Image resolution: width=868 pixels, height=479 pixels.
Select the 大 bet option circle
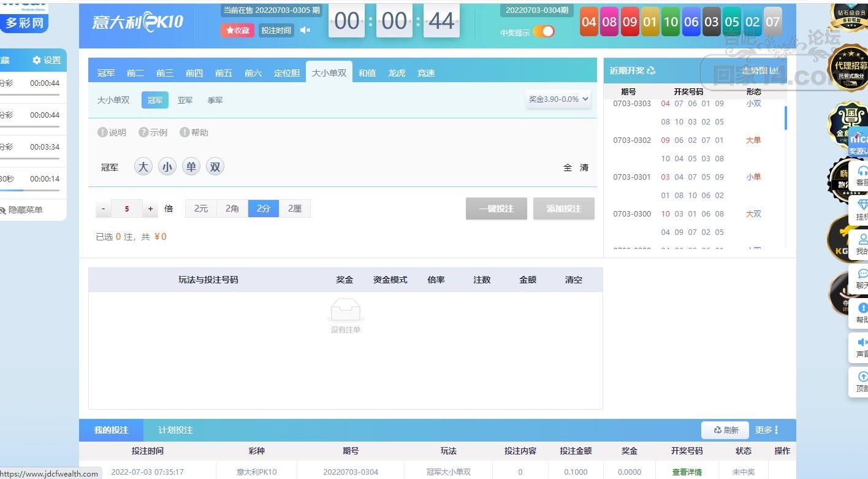(x=143, y=167)
